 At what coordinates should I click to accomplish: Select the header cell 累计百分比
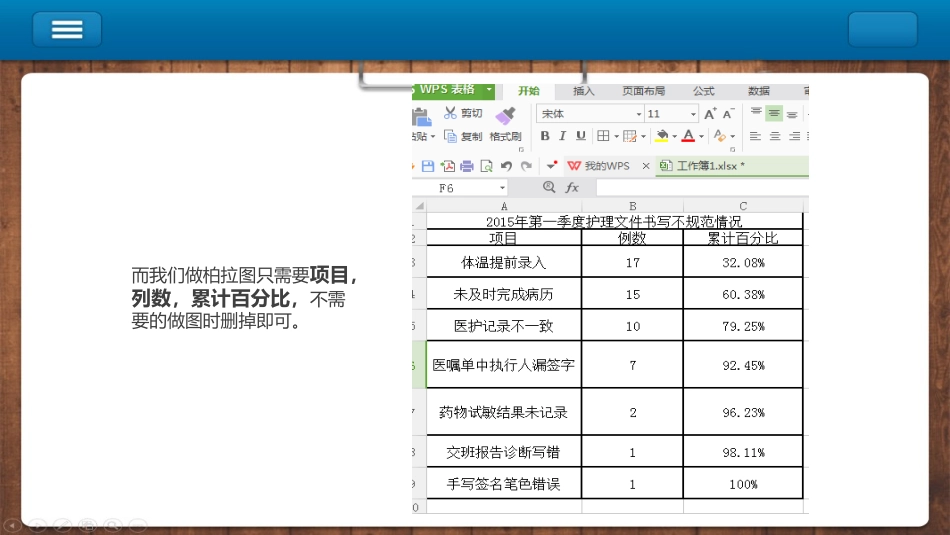click(743, 238)
